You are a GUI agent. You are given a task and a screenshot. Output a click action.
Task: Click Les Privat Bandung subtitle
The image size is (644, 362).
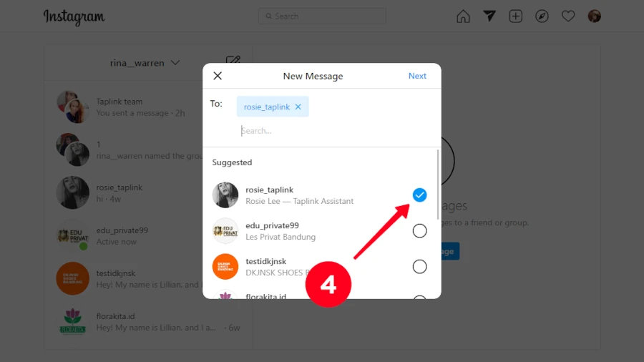[x=280, y=237]
